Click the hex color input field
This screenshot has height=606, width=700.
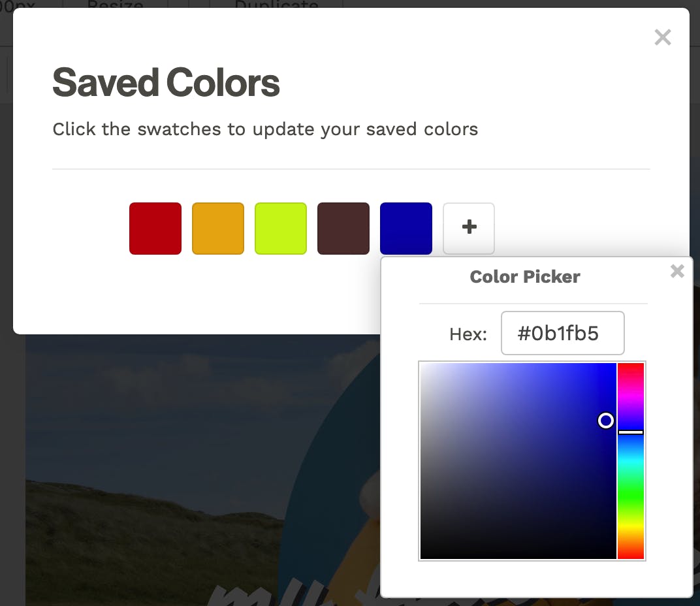[x=562, y=333]
